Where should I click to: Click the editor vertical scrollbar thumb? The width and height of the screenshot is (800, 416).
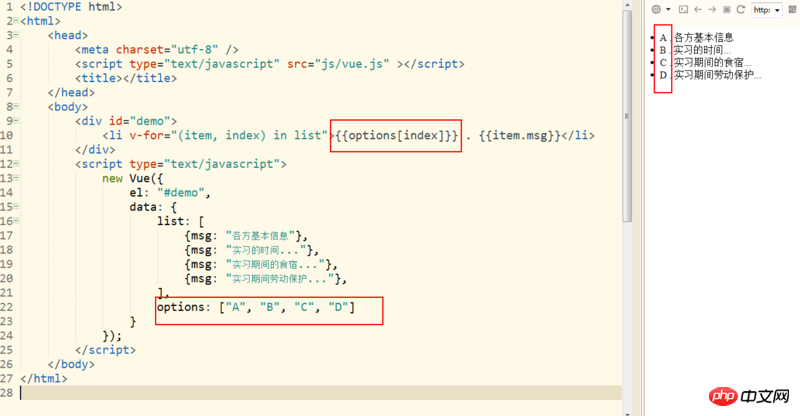coord(627,116)
